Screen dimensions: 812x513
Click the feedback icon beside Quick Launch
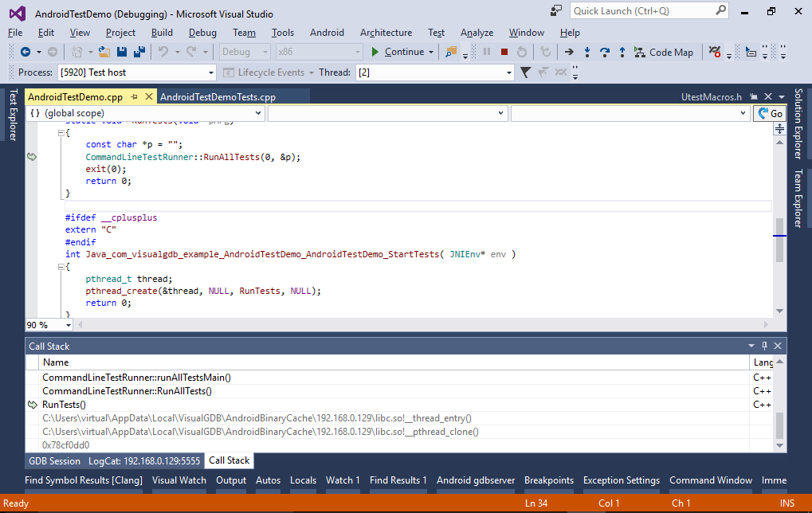tap(556, 11)
